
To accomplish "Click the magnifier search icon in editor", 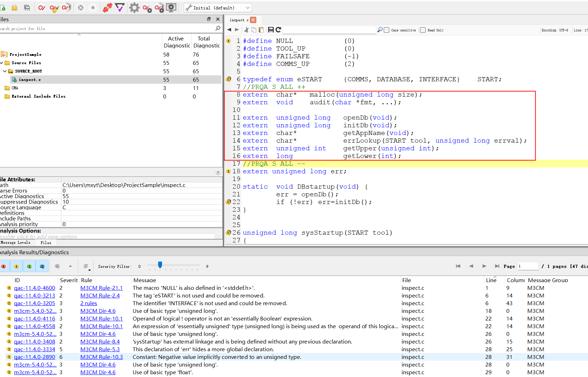I will (x=380, y=30).
